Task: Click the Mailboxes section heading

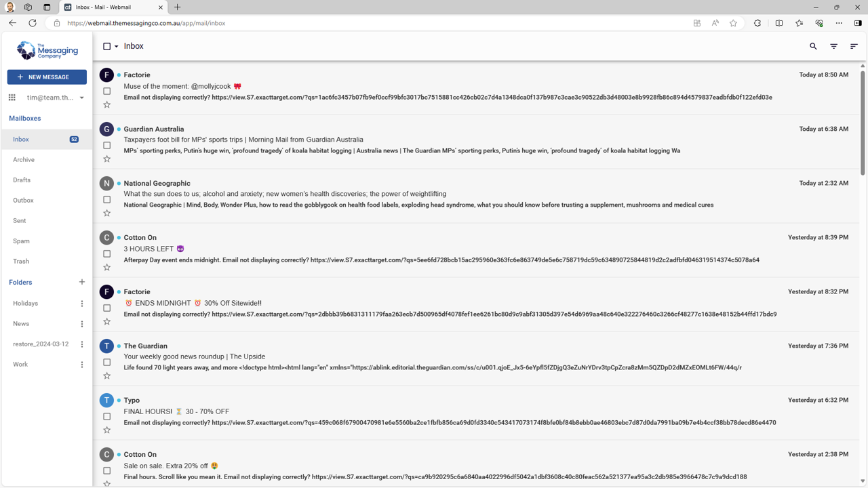Action: 25,119
